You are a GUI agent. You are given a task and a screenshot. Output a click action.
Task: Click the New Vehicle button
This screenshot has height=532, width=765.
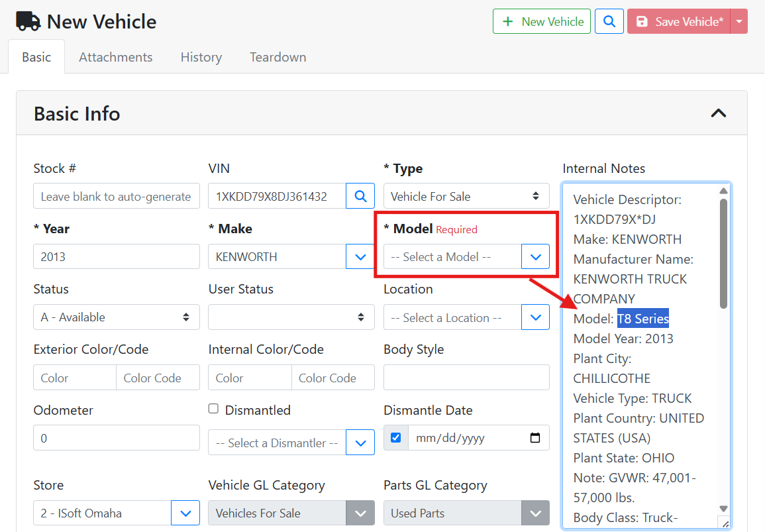(541, 21)
